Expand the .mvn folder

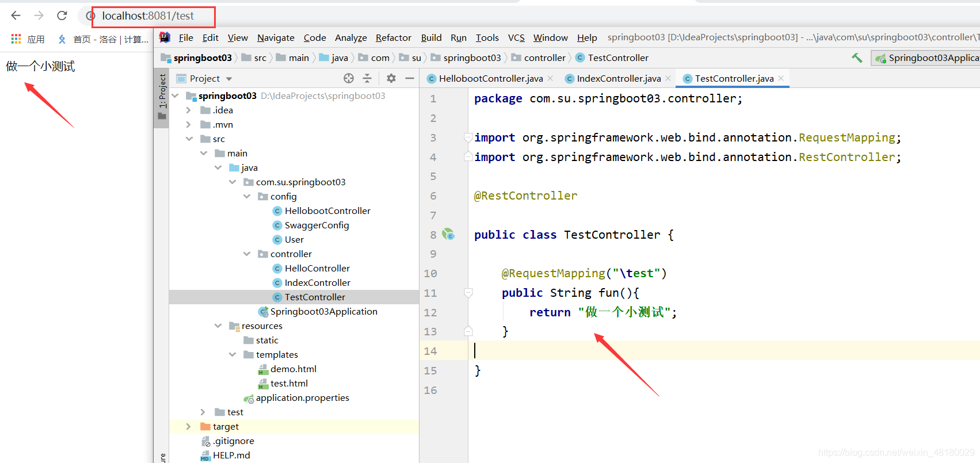tap(189, 124)
